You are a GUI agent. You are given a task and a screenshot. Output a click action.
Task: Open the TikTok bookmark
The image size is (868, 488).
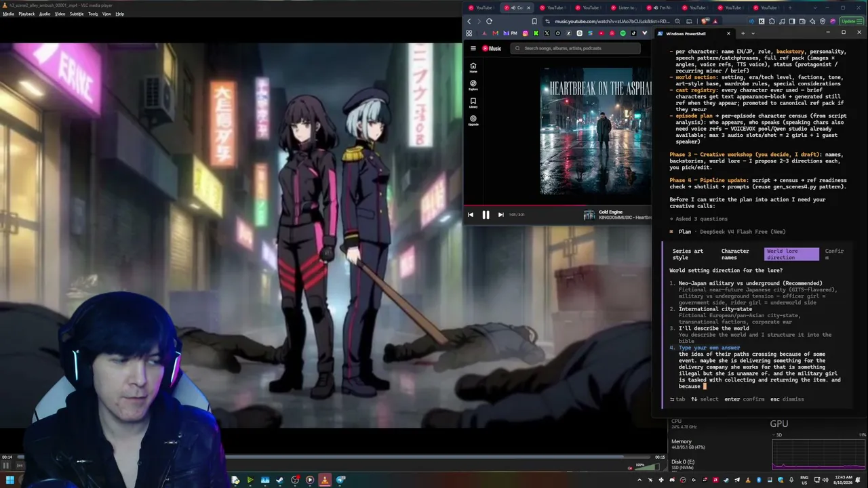(x=634, y=33)
